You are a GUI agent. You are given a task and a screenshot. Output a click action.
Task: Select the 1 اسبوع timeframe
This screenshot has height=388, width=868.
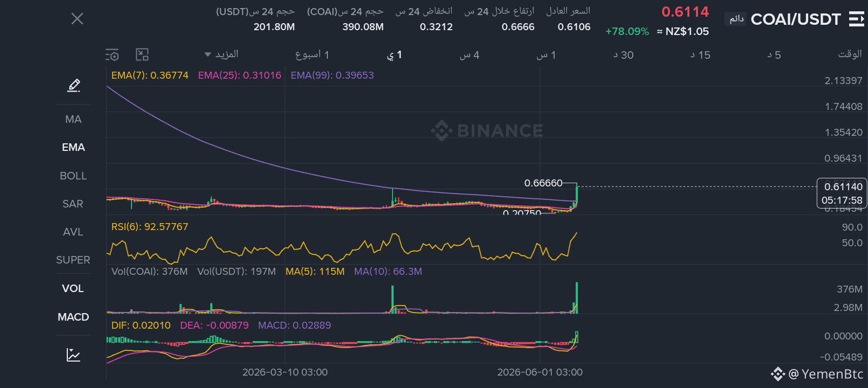pos(312,54)
